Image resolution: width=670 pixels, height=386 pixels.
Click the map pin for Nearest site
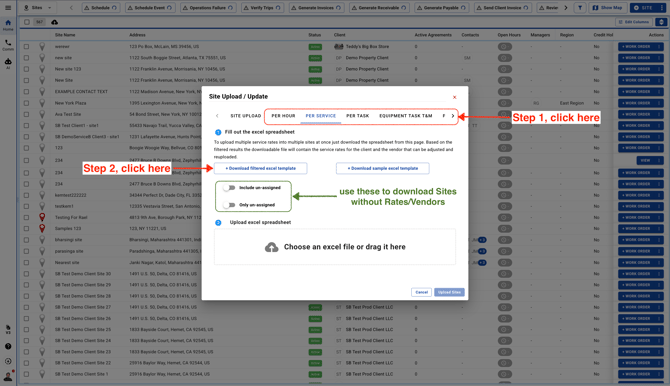42,262
